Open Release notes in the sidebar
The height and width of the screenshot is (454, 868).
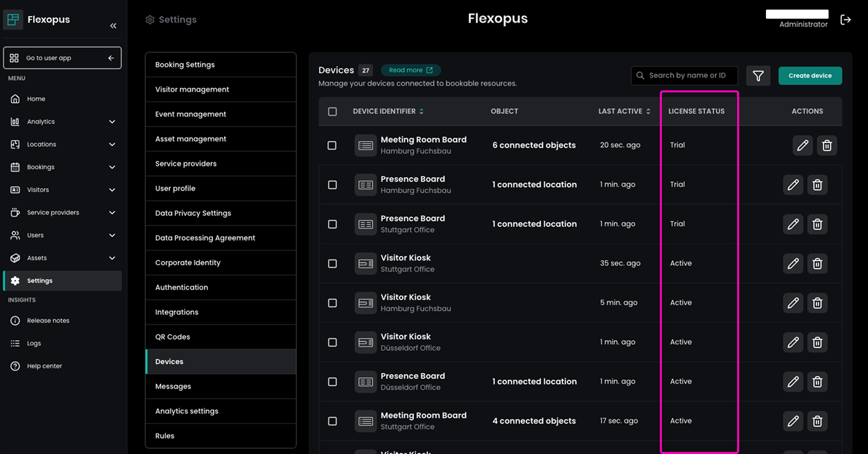click(63, 321)
